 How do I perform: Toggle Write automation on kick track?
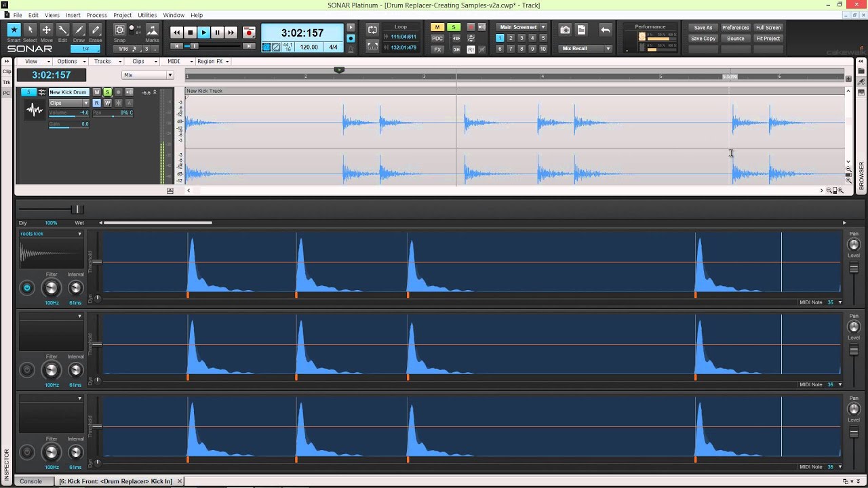click(107, 103)
